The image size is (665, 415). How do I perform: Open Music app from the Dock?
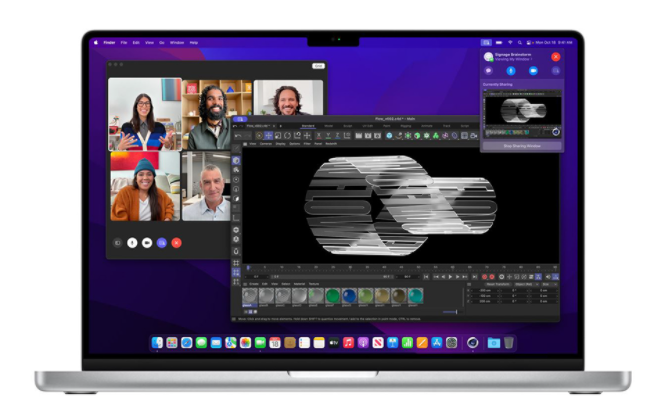(348, 343)
